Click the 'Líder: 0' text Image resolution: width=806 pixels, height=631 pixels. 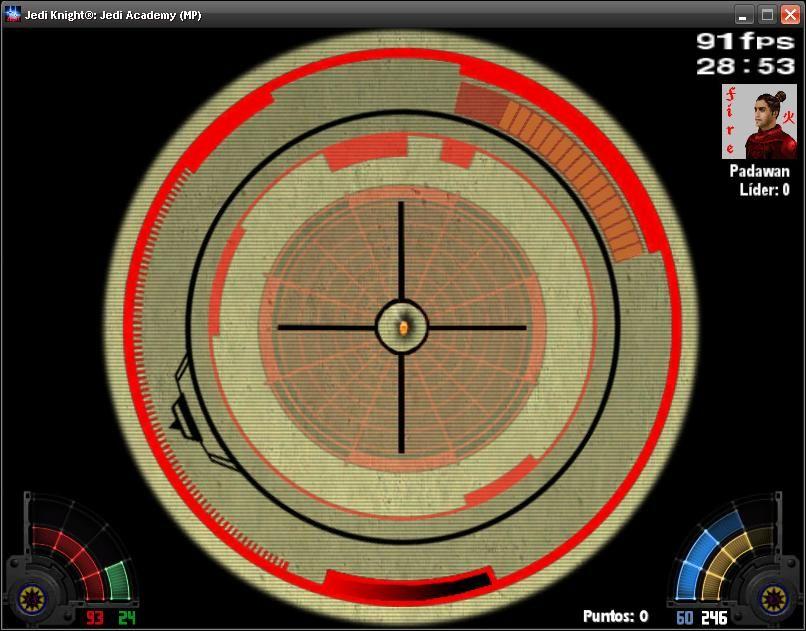(x=764, y=190)
